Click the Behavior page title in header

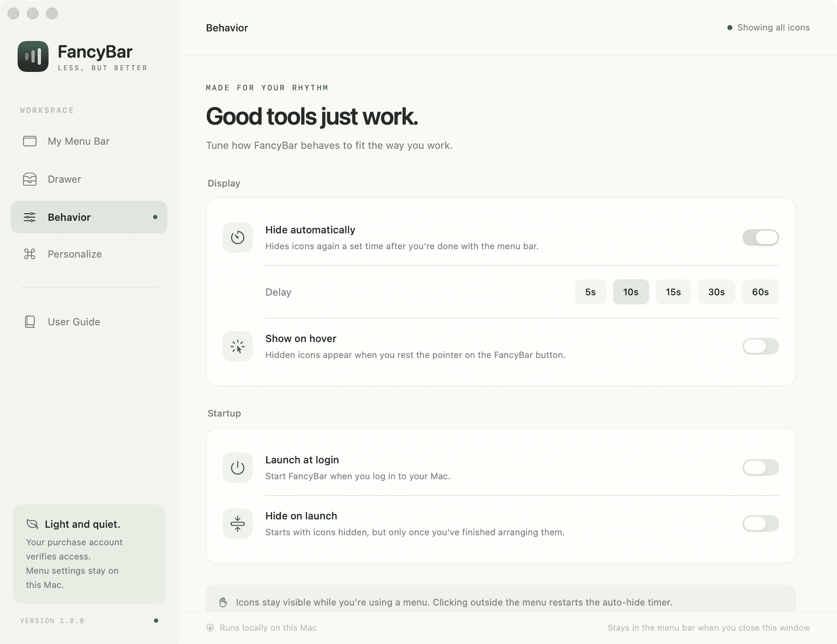click(x=227, y=28)
